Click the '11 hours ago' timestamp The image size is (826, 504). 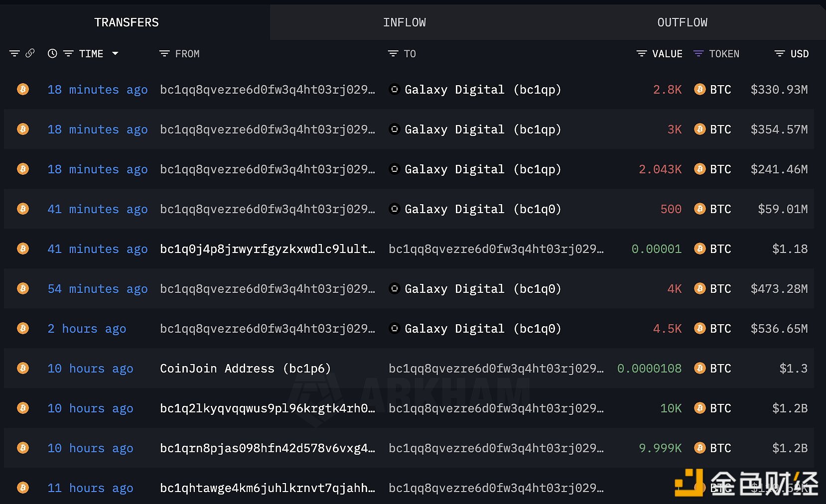pyautogui.click(x=90, y=488)
